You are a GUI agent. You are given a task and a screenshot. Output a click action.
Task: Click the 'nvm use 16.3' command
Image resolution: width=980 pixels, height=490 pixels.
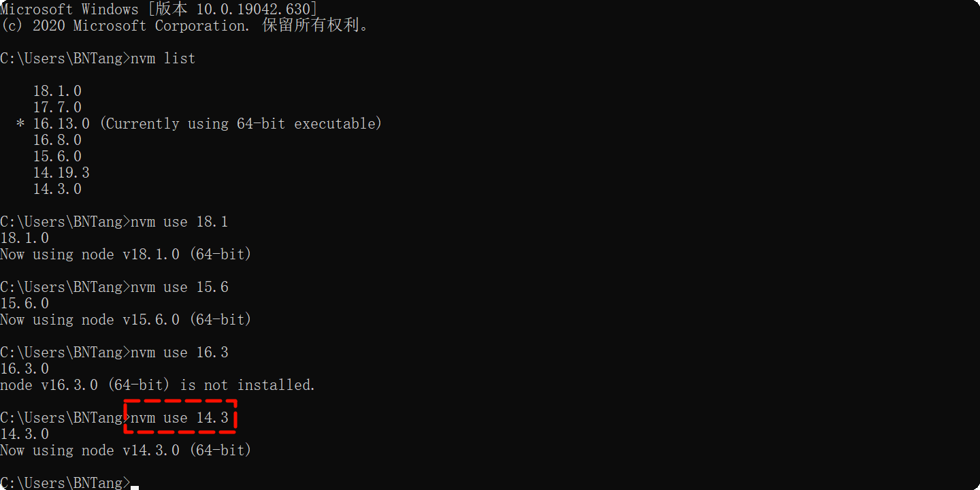180,353
